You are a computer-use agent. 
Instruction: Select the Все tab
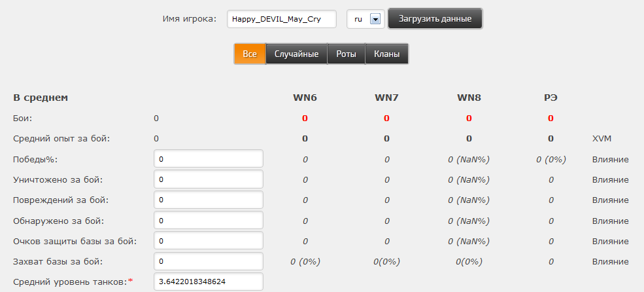point(250,54)
